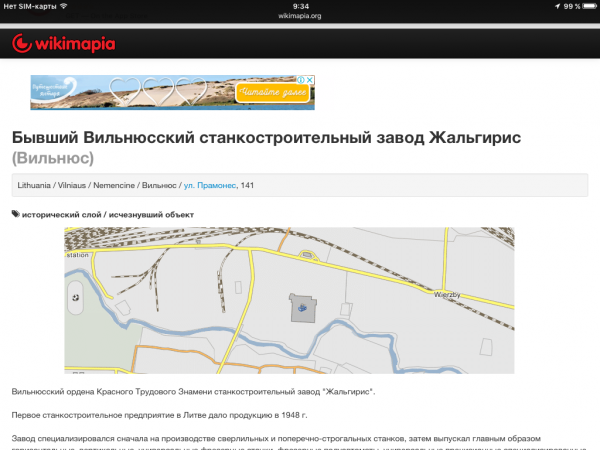
Task: Tap the battery indicator in status bar
Action: (587, 6)
